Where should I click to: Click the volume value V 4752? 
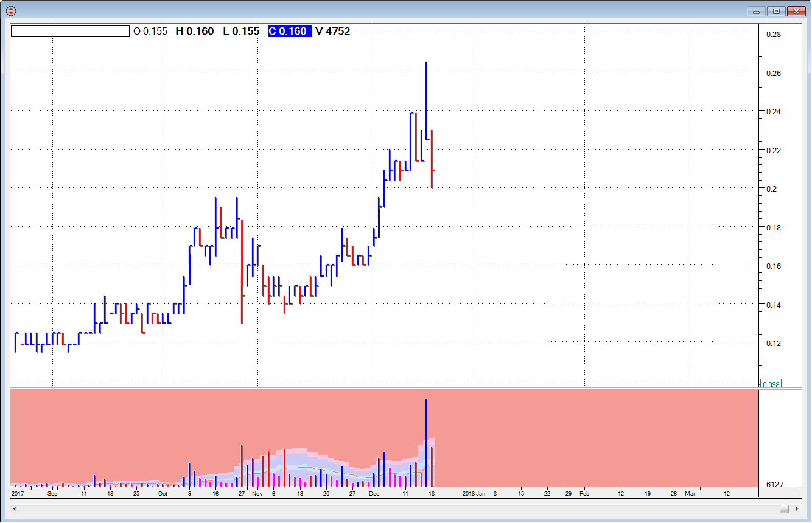point(332,31)
